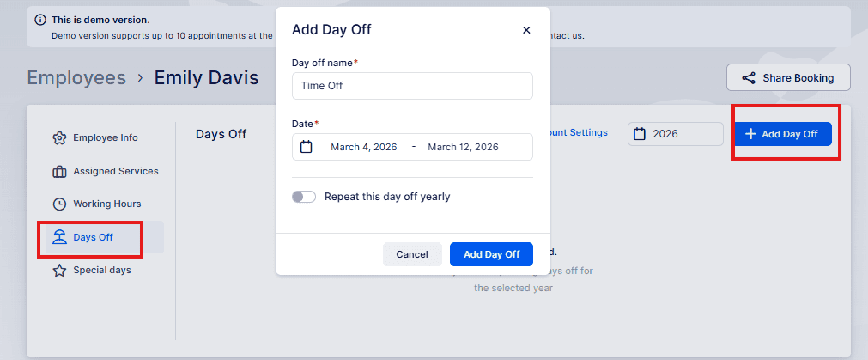Open the end date March 12, 2026

463,147
